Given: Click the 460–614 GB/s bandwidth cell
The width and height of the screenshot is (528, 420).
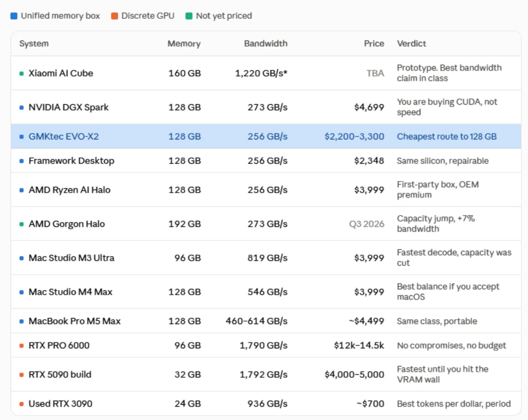Looking at the screenshot, I should [257, 321].
